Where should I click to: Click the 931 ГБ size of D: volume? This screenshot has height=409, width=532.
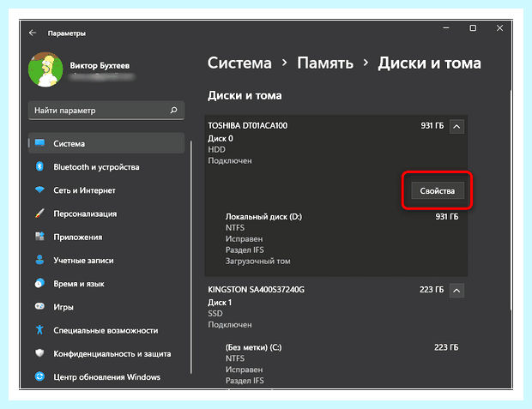[446, 216]
